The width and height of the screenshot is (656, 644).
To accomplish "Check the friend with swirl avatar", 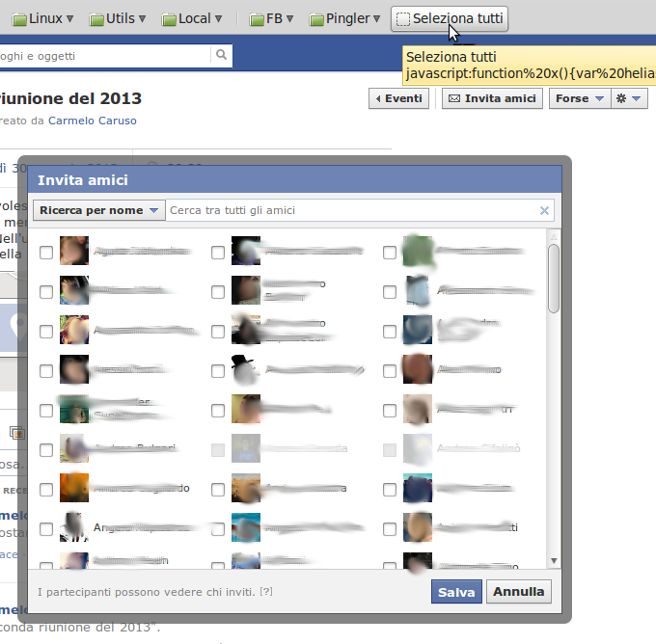I will (x=390, y=332).
